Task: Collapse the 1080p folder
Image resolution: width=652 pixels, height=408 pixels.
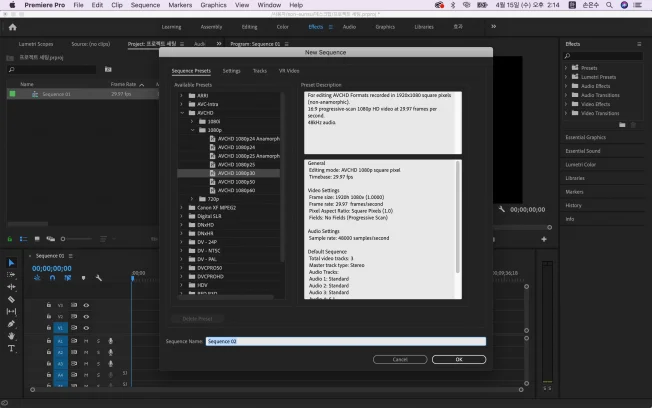Action: pyautogui.click(x=192, y=130)
